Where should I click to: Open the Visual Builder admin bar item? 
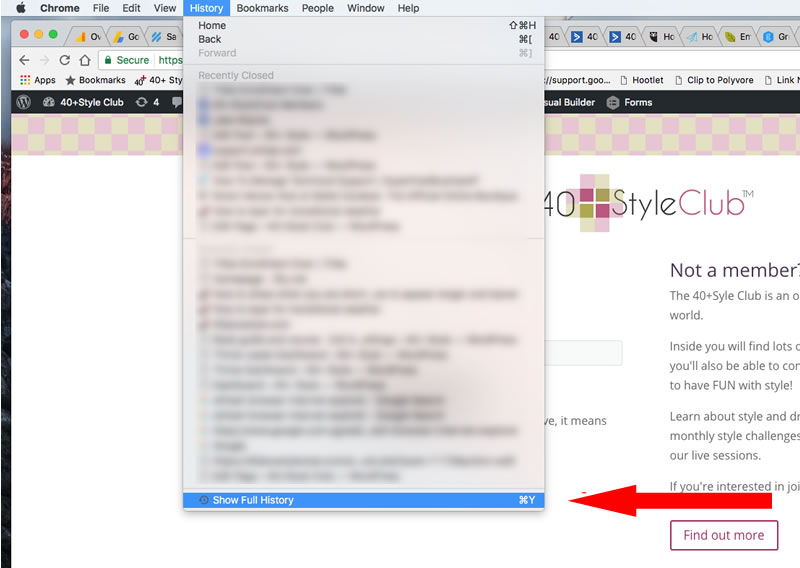click(570, 102)
